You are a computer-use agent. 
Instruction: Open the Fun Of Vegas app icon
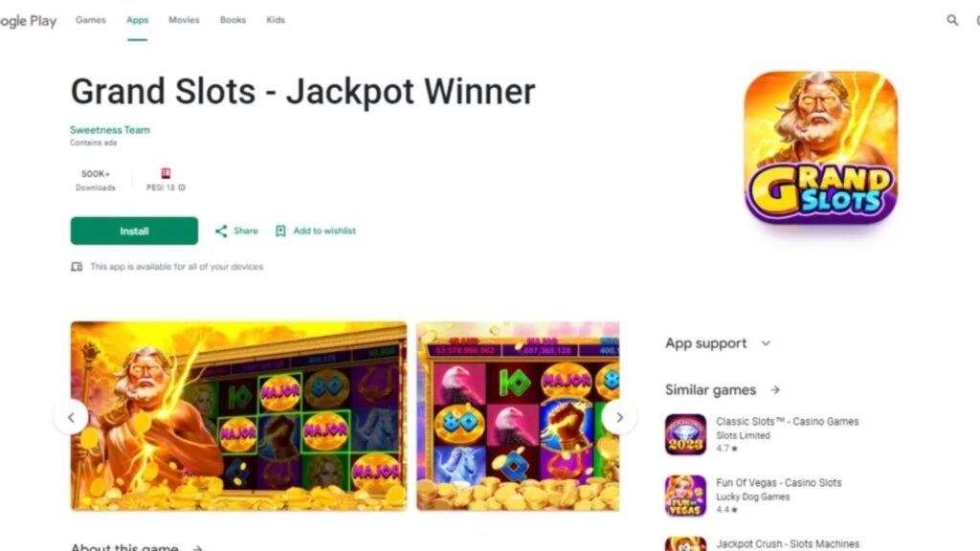point(685,496)
